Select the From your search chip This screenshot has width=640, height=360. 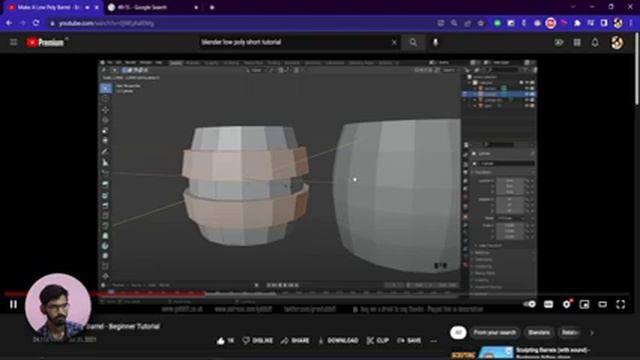495,333
